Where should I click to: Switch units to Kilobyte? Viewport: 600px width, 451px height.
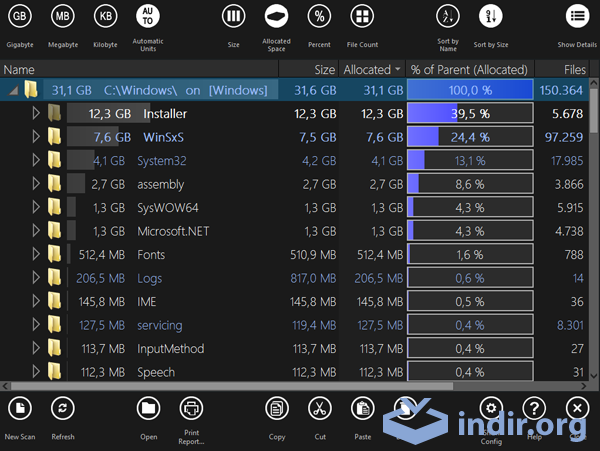(106, 16)
